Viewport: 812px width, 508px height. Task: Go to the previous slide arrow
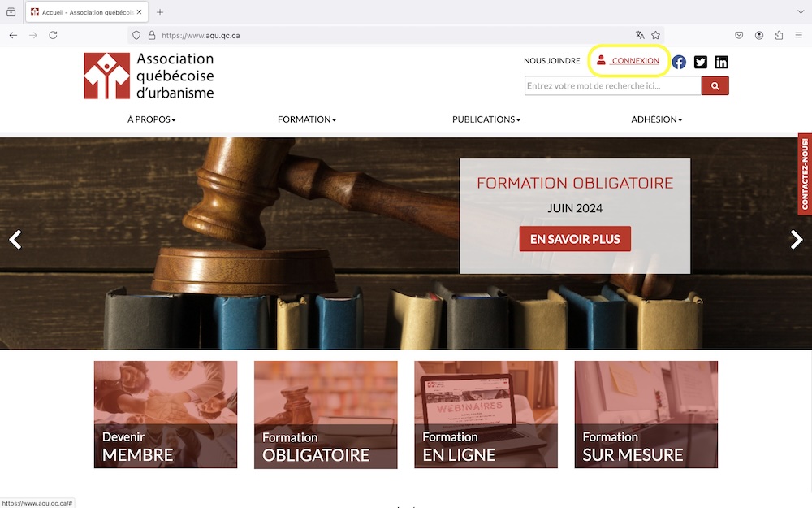click(15, 240)
